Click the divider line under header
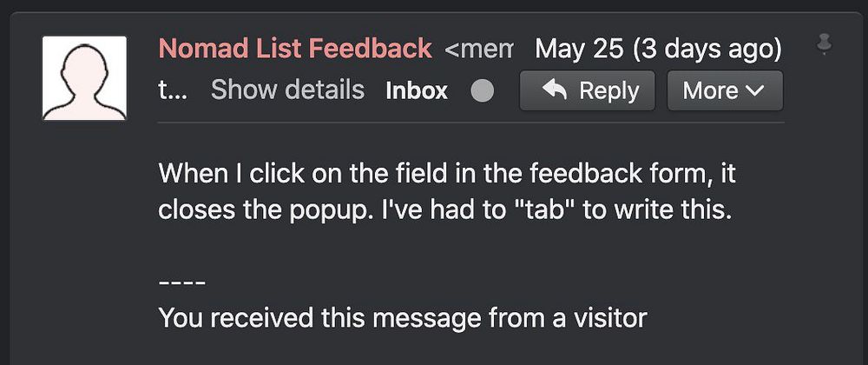This screenshot has width=868, height=365. (470, 123)
